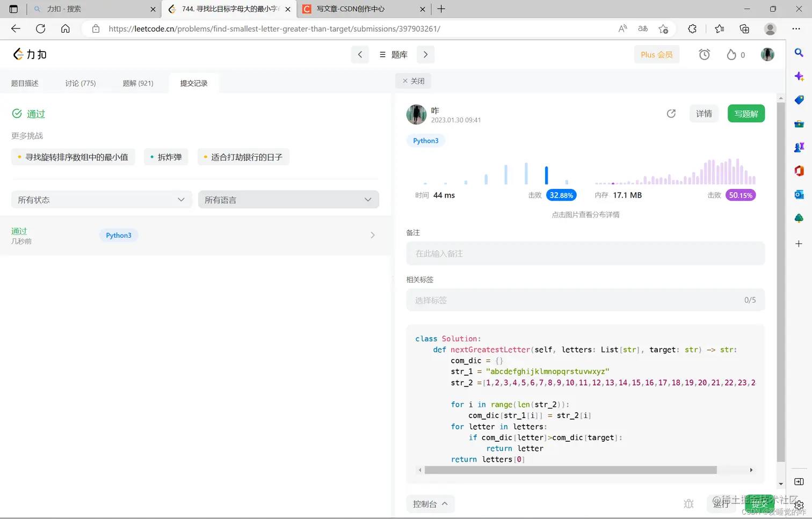Open the 选择标签 tag selector
The image size is (812, 519).
point(585,300)
